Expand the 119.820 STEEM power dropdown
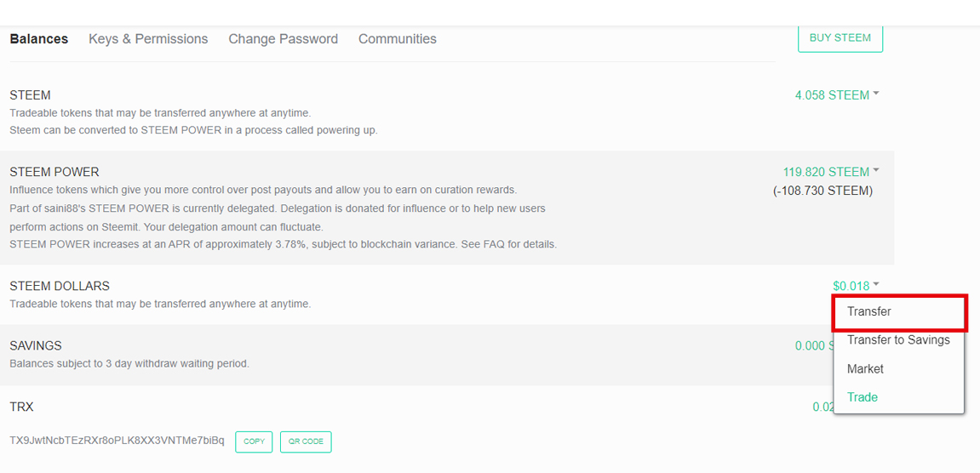This screenshot has width=980, height=473. (826, 172)
